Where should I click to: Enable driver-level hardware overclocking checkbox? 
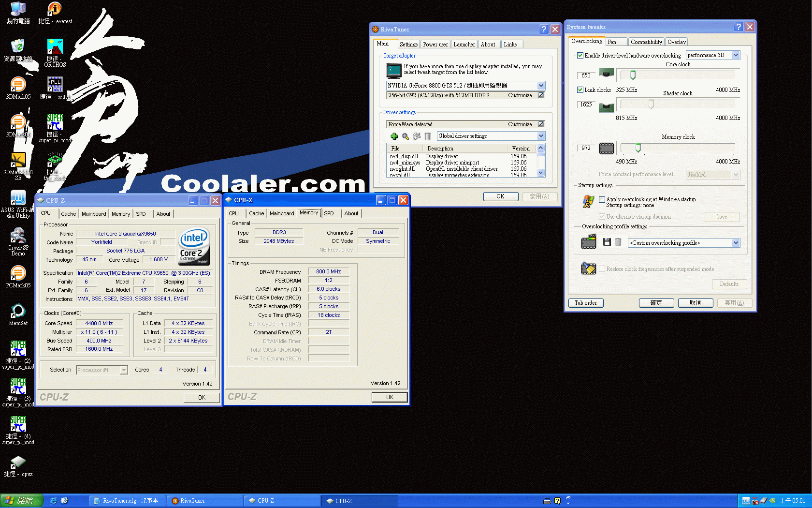pyautogui.click(x=580, y=56)
